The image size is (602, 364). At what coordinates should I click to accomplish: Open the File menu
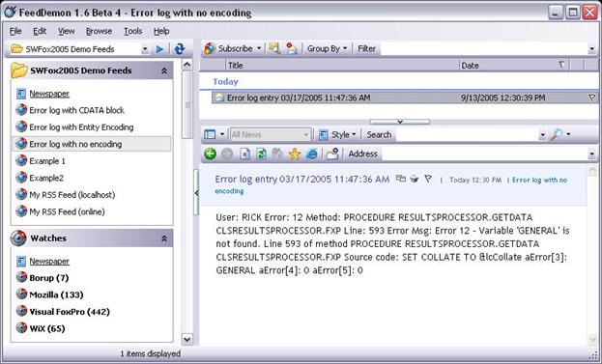pos(15,31)
